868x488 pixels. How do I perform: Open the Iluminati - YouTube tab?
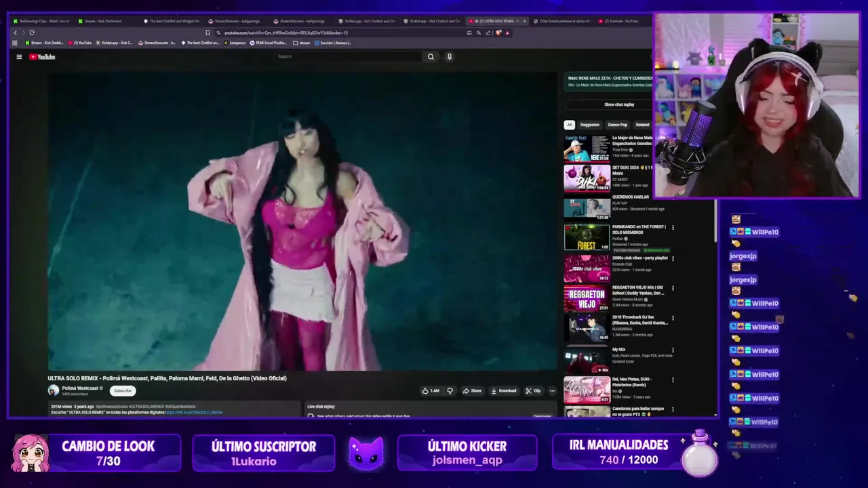point(623,21)
